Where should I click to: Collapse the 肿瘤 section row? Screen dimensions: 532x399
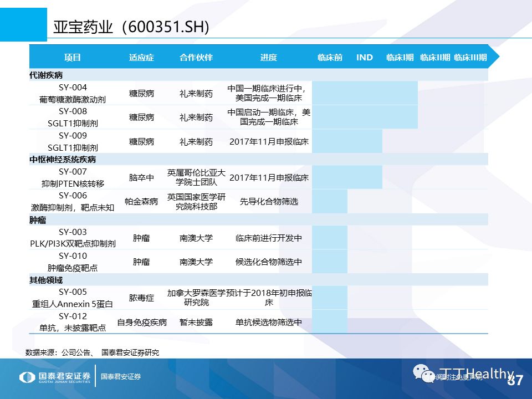pos(39,220)
